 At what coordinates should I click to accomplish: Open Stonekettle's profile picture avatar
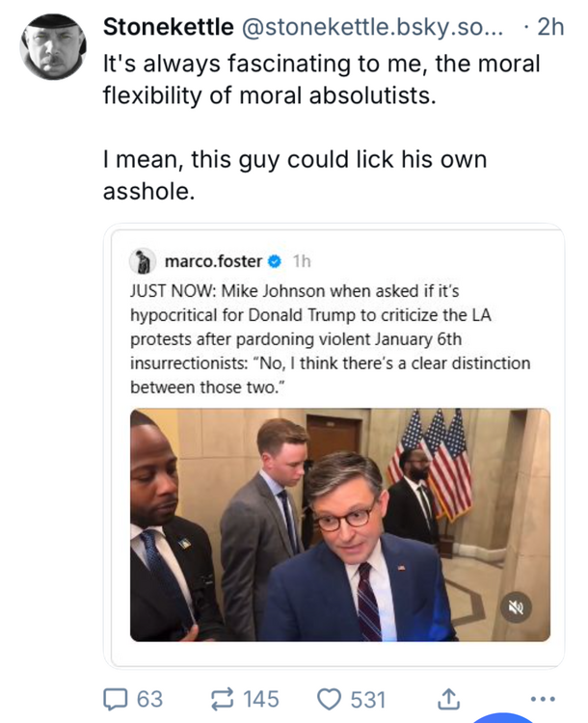[53, 45]
